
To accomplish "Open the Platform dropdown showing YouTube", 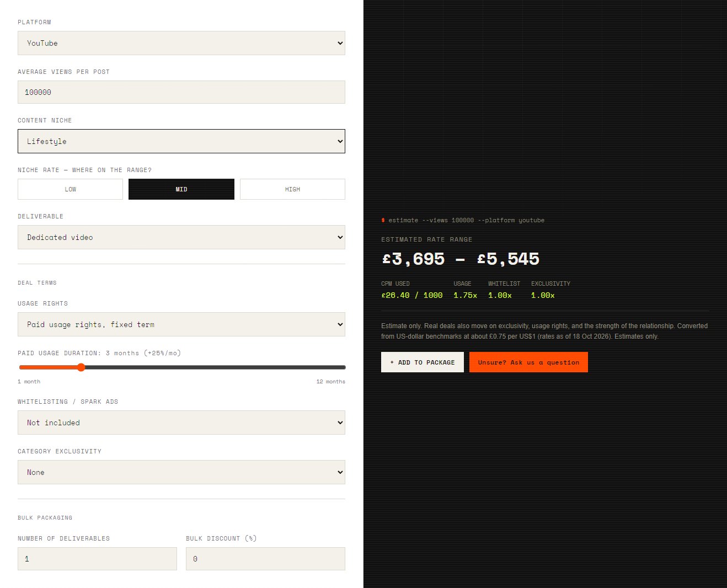I will (x=181, y=43).
